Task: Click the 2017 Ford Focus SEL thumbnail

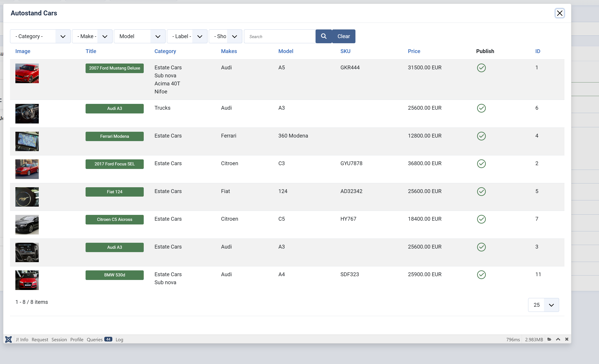Action: pyautogui.click(x=27, y=169)
